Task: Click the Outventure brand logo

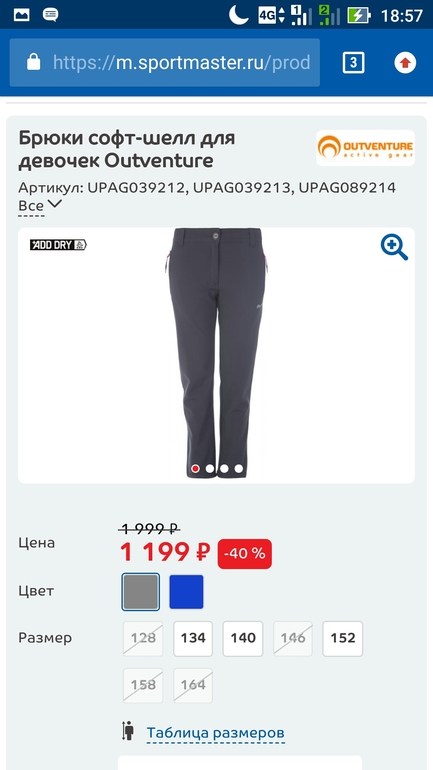Action: point(365,148)
